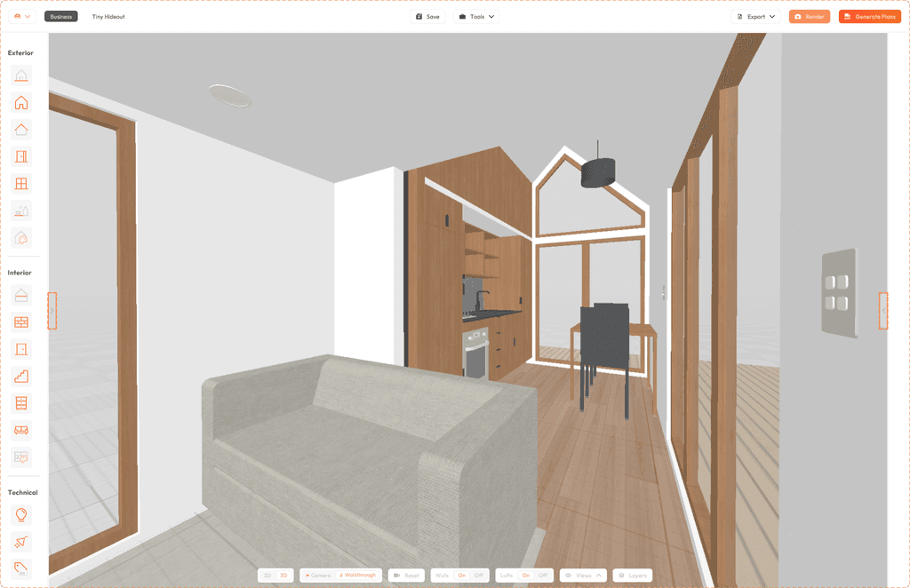Open the Tools dropdown menu
This screenshot has height=588, width=910.
coord(476,15)
